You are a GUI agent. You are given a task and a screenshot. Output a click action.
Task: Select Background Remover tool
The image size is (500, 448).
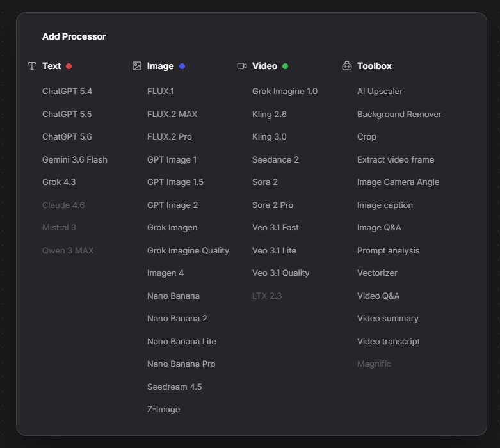click(x=399, y=114)
